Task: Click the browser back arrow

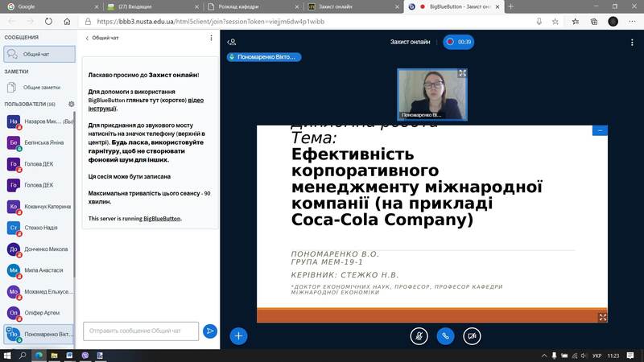Action: (x=12, y=22)
